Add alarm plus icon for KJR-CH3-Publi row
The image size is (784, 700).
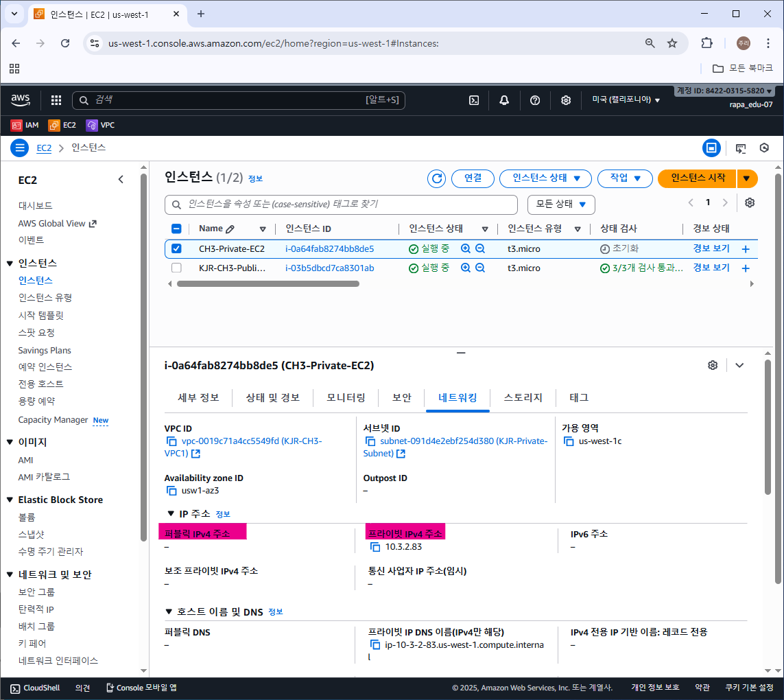[746, 268]
